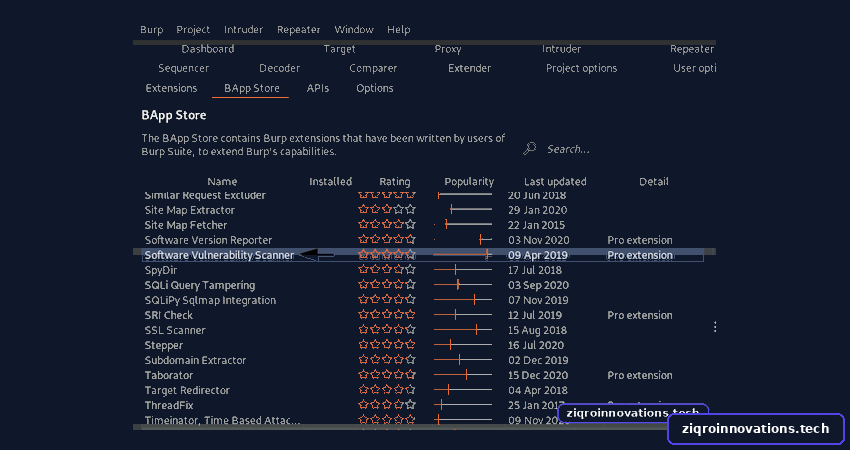Click star rating of Stepper
The height and width of the screenshot is (450, 850).
[x=387, y=345]
